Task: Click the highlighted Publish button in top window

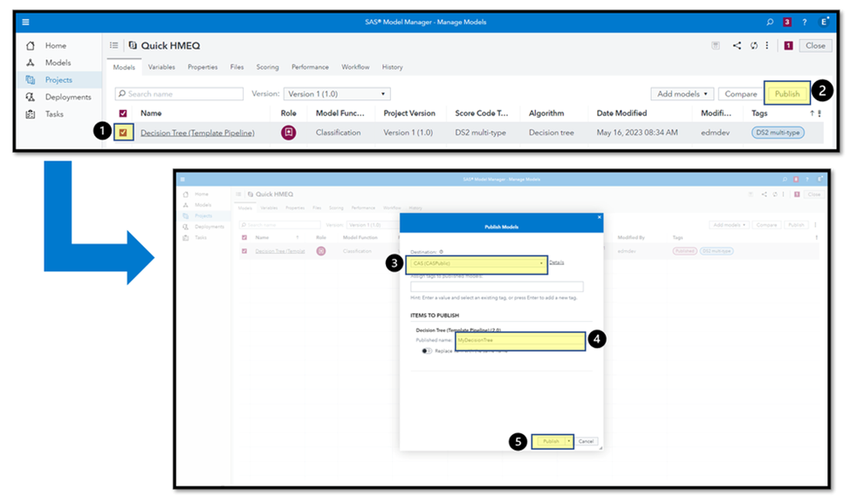Action: coord(787,94)
